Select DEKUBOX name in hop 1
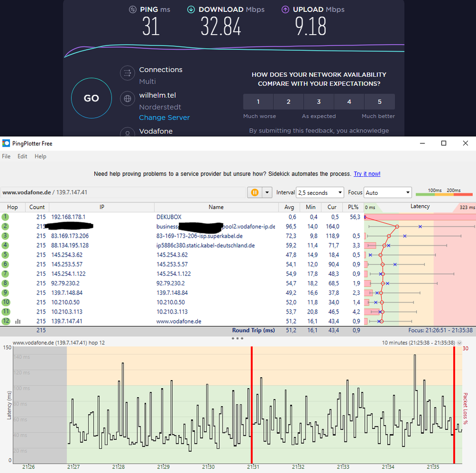 pyautogui.click(x=169, y=217)
